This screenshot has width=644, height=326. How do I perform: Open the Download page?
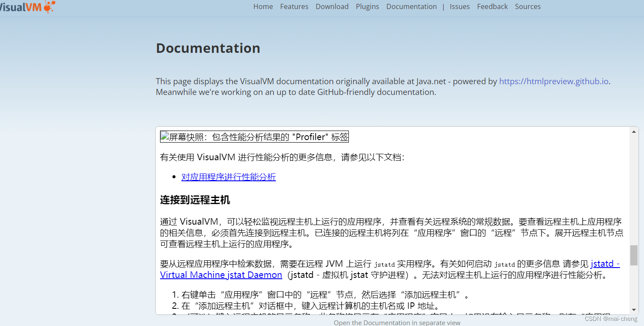coord(332,6)
